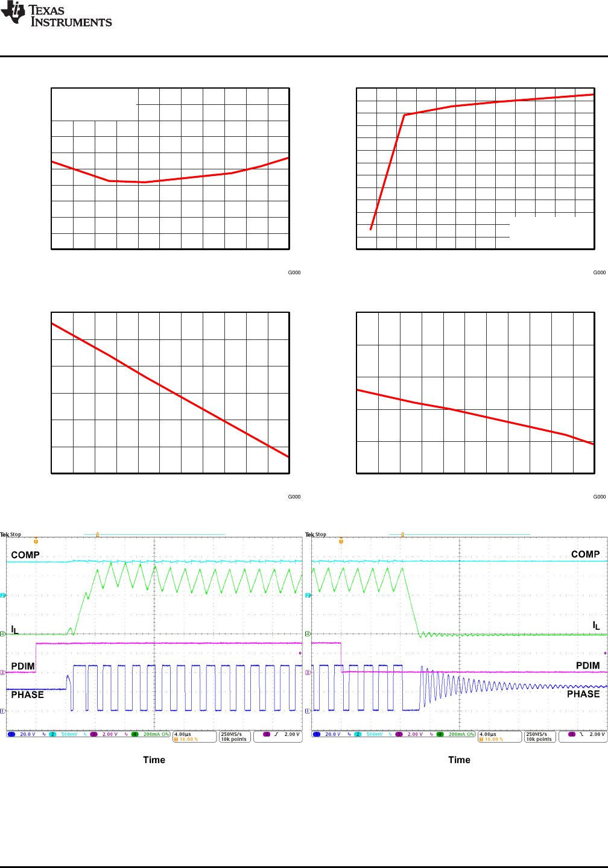The image size is (608, 868).
Task: Click the top-left graph with the U-shaped curve
Action: 170,169
